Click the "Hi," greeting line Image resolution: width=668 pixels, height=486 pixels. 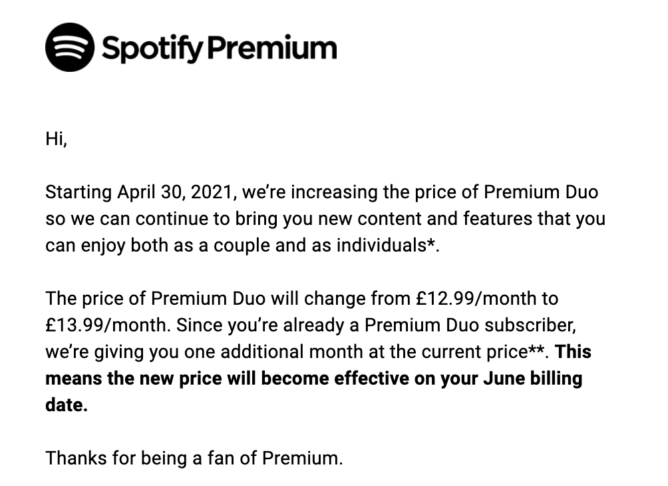[57, 139]
